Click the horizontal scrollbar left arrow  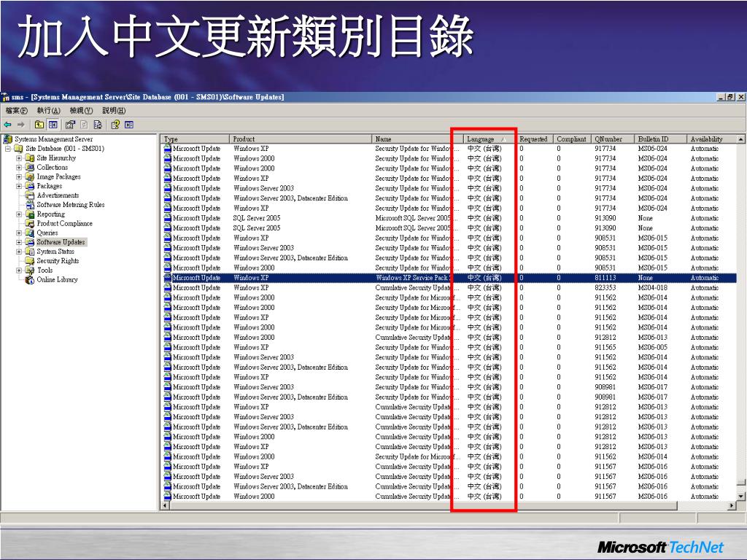coord(166,506)
